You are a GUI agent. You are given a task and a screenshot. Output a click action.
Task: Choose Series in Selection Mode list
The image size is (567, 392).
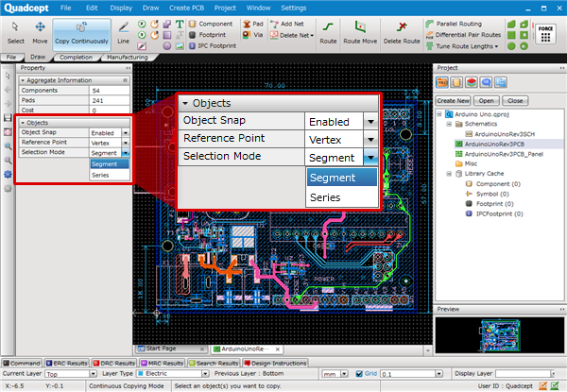tap(110, 175)
